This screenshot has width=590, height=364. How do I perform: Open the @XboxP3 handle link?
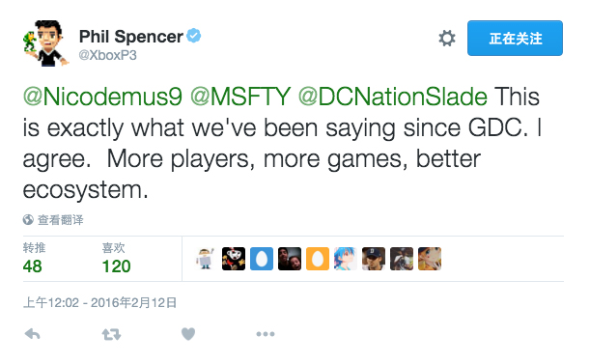coord(107,55)
